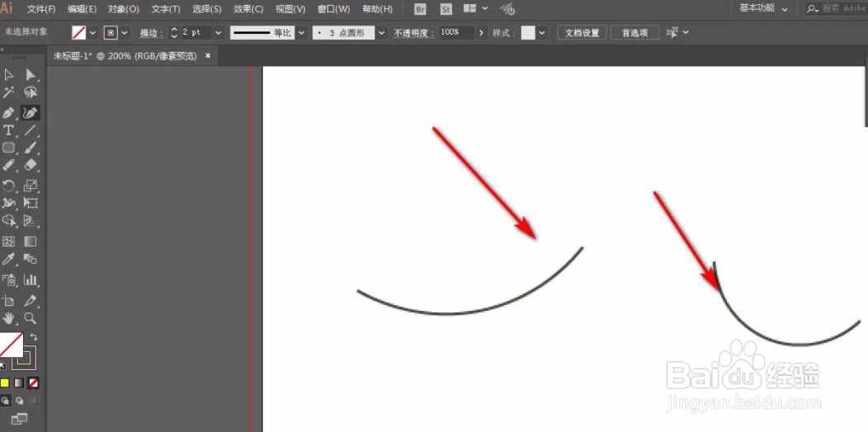Select the Shape Builder tool
868x432 pixels.
point(8,220)
